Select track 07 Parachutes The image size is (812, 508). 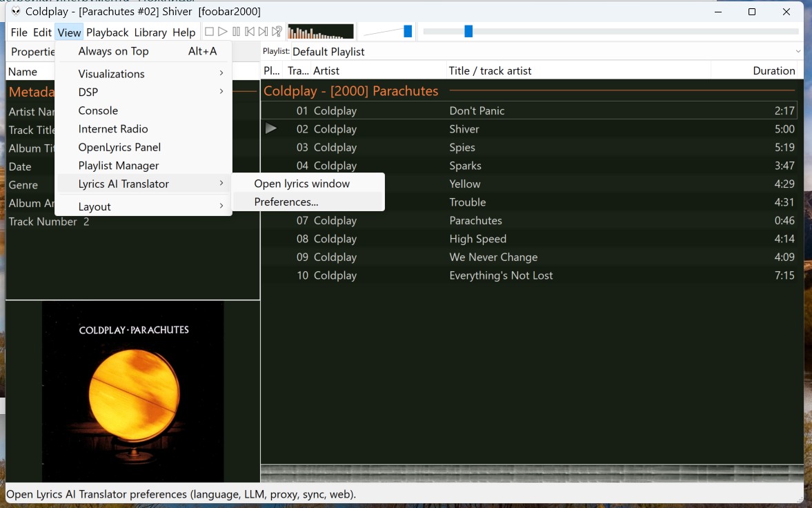[x=528, y=220]
